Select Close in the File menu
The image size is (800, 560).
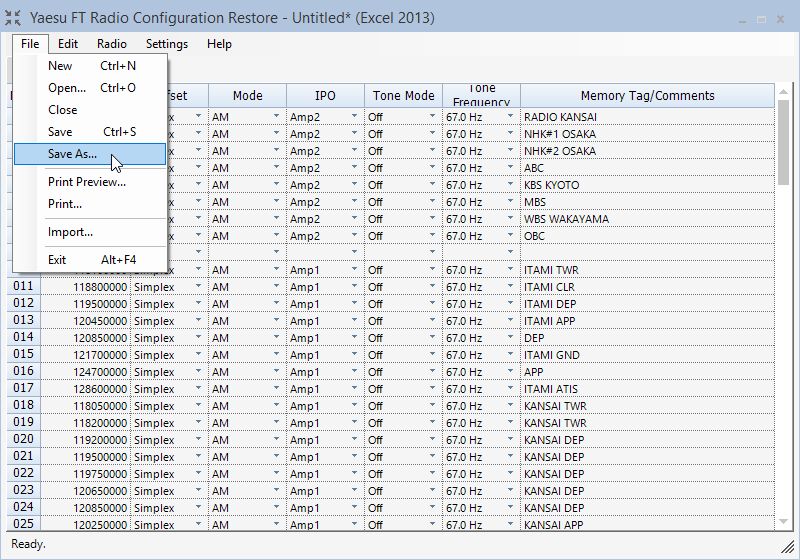tap(90, 110)
